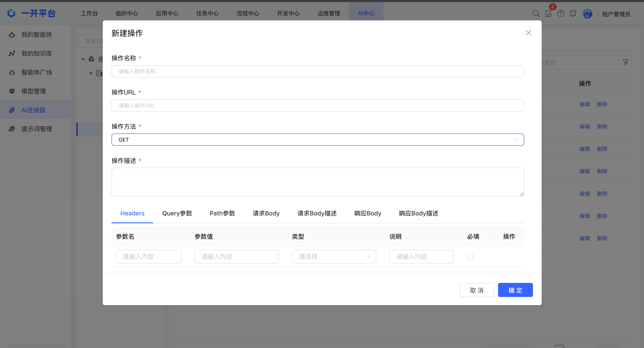Close the 新建操作 dialog with X
Screen dimensions: 644x348
tap(528, 33)
